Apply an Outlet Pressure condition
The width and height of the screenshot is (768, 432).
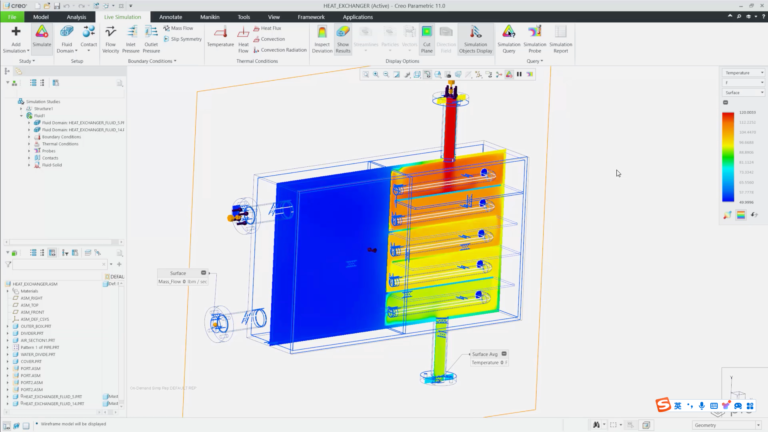151,39
